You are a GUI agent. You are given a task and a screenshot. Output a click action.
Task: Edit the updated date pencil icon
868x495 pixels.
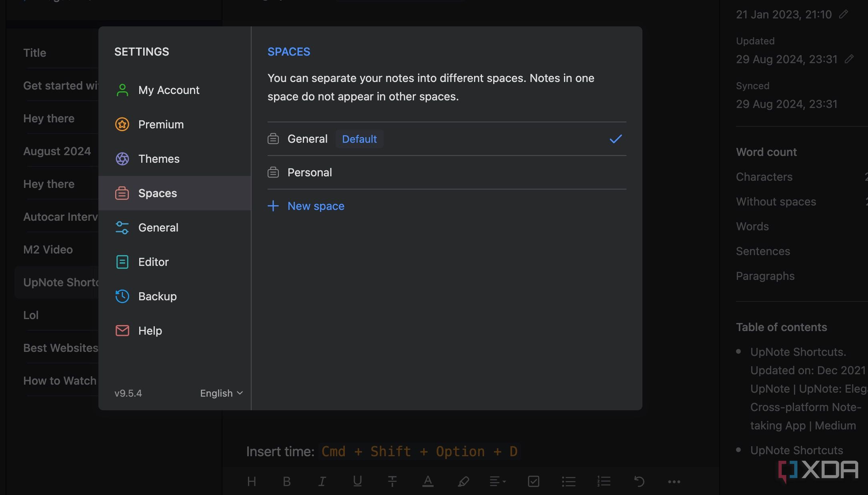(849, 59)
